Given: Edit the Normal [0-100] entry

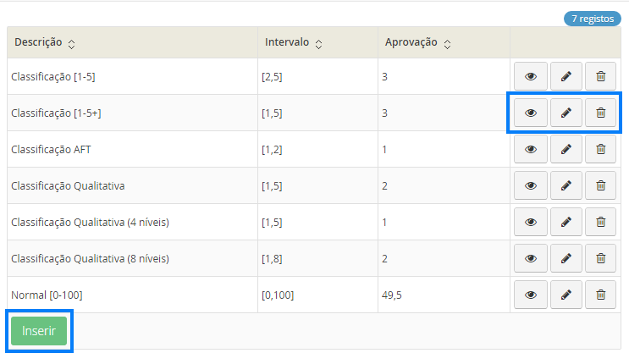Looking at the screenshot, I should tap(566, 295).
